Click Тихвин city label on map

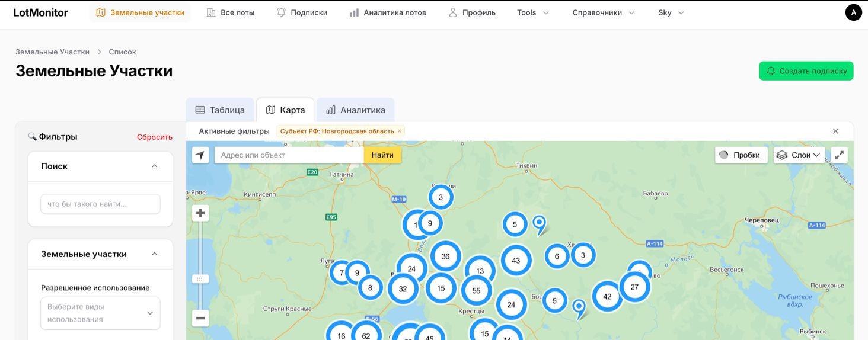[527, 165]
